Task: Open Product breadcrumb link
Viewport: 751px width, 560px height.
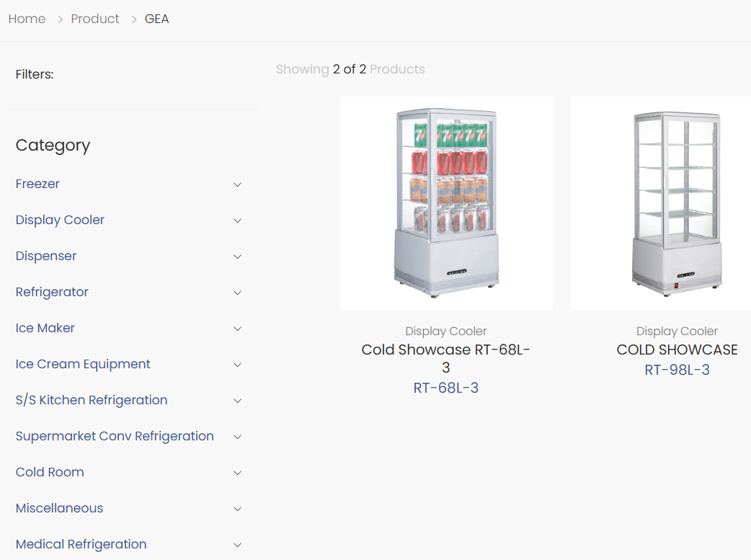Action: [x=95, y=19]
